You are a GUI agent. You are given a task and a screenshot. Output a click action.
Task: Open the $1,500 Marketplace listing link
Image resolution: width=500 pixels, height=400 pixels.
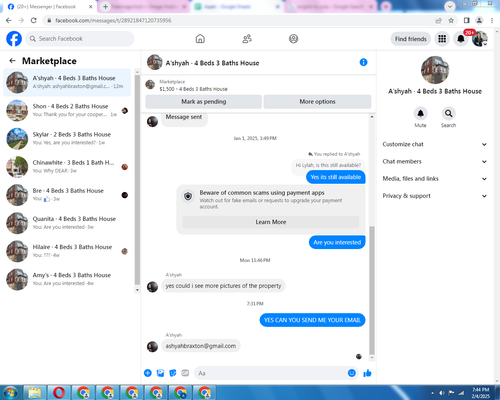(x=193, y=89)
